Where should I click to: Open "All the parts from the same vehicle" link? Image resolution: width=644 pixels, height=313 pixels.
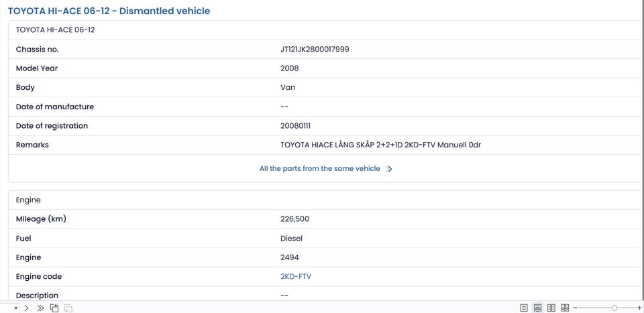[x=319, y=169]
